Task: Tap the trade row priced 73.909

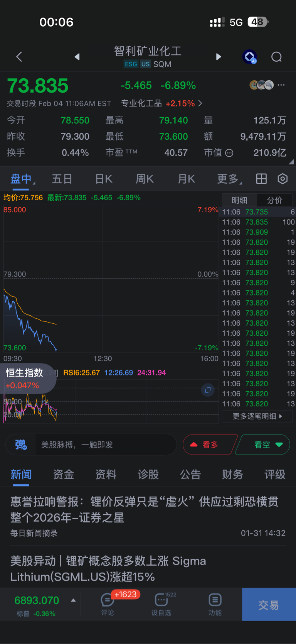Action: point(258,232)
